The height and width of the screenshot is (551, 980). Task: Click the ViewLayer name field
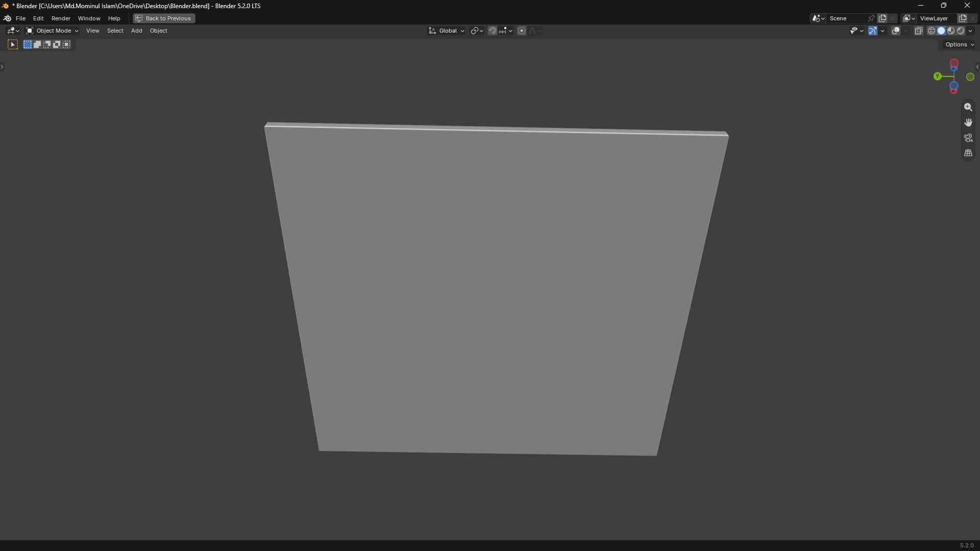click(937, 18)
